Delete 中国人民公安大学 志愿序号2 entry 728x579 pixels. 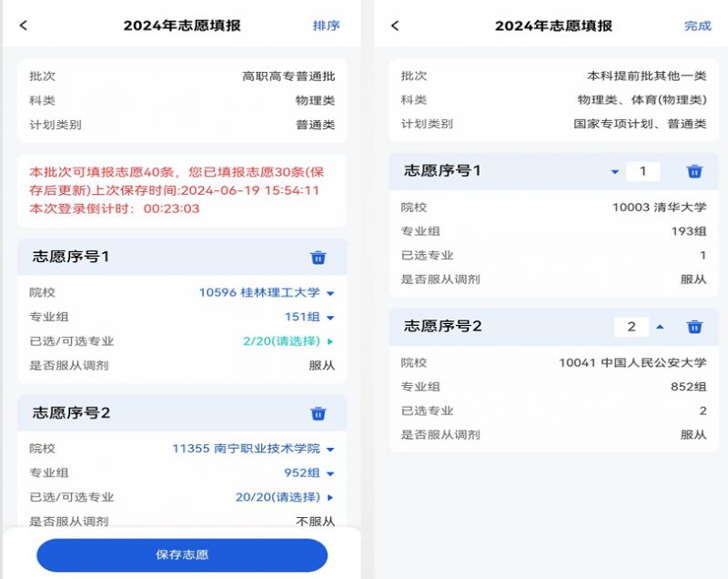point(694,327)
